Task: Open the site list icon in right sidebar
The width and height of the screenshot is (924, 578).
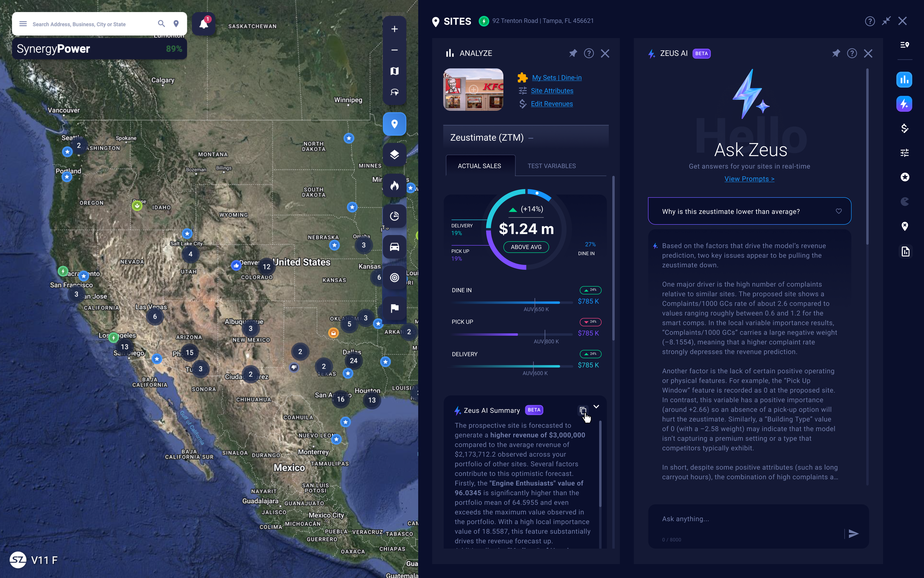Action: coord(905,45)
